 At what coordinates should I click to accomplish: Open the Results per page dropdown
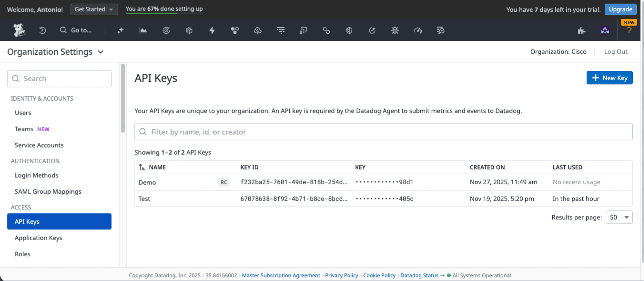coord(619,217)
